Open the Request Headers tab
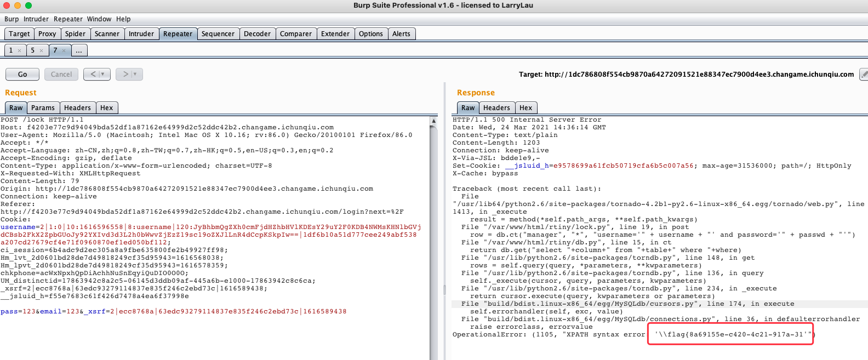The image size is (868, 360). pyautogui.click(x=78, y=108)
